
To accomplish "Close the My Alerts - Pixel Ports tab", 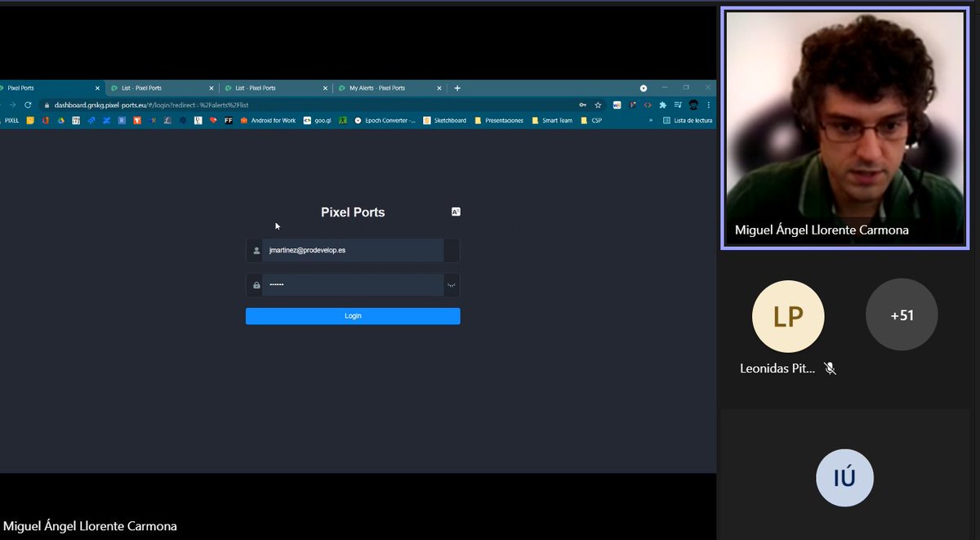I will (439, 88).
